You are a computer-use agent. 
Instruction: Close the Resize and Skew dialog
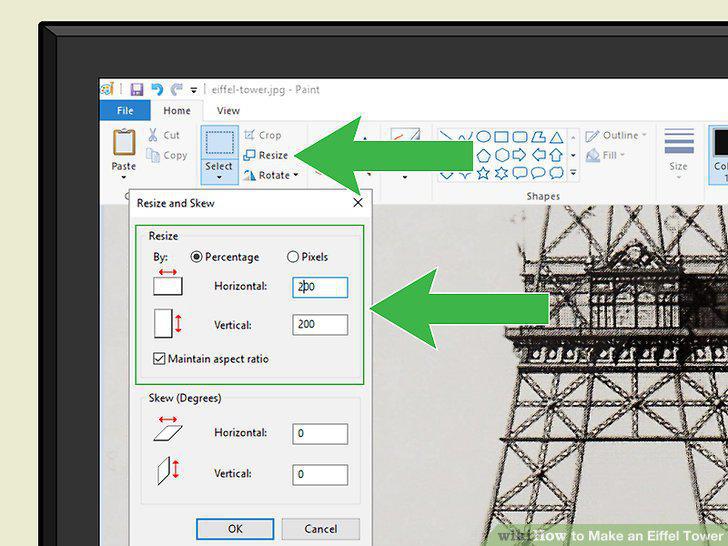click(358, 202)
